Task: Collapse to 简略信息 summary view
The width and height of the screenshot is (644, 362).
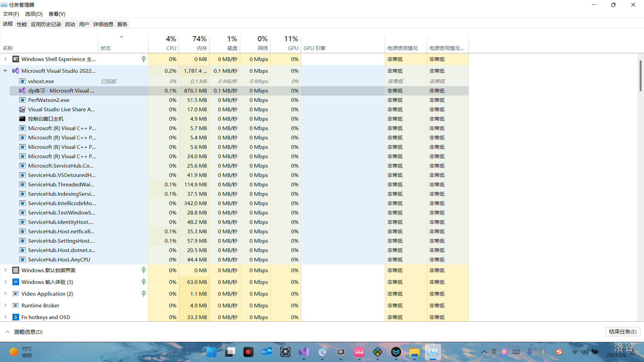Action: coord(23,332)
